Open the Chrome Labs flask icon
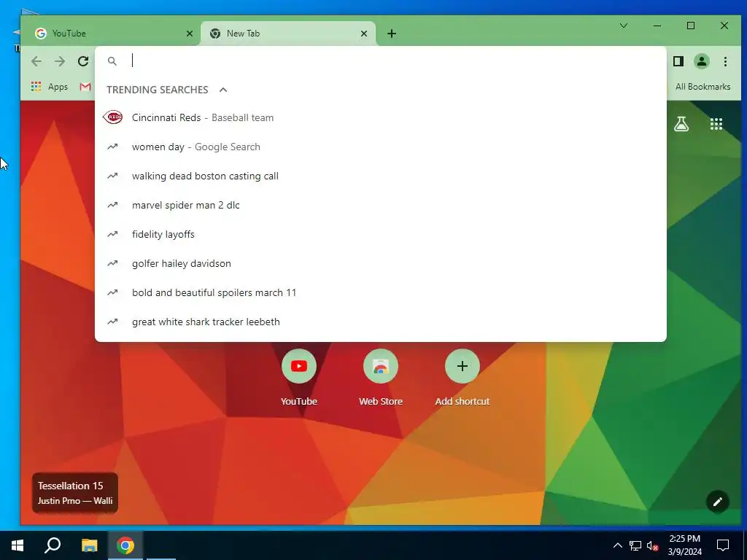 tap(681, 124)
